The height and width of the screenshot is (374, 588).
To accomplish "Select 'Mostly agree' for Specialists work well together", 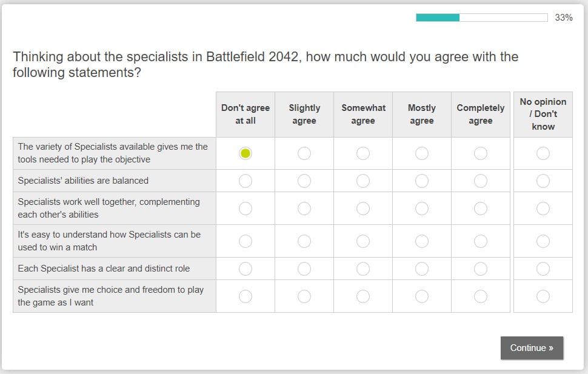I will click(x=422, y=208).
